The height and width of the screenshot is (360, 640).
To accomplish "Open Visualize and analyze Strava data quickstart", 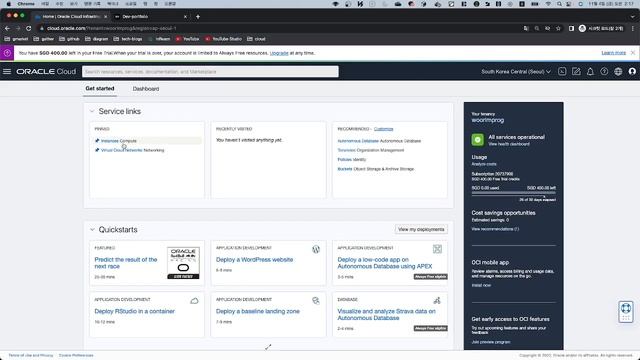I will point(387,314).
